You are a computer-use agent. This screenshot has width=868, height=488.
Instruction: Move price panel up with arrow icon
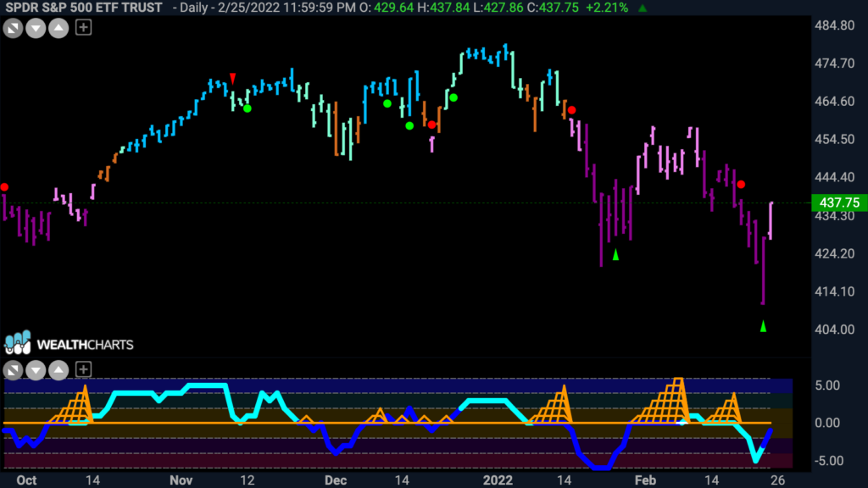58,28
